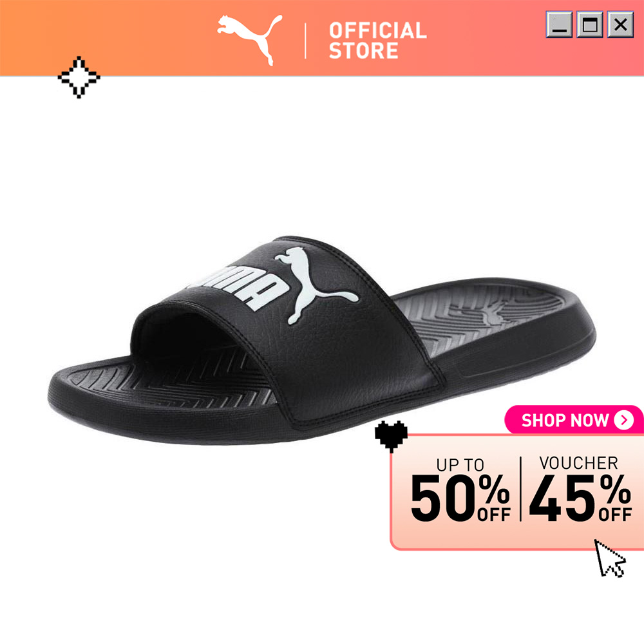Click the retro maximize window button

coord(590,24)
